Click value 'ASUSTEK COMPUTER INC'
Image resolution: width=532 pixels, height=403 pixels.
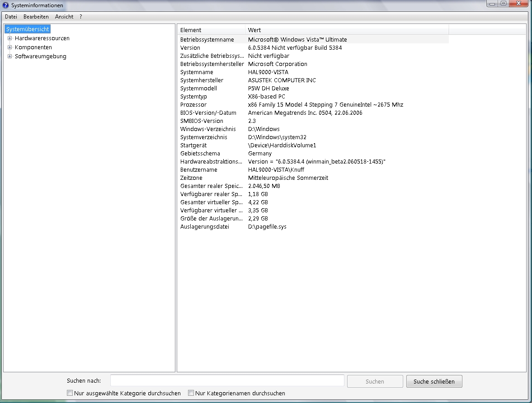click(x=282, y=80)
